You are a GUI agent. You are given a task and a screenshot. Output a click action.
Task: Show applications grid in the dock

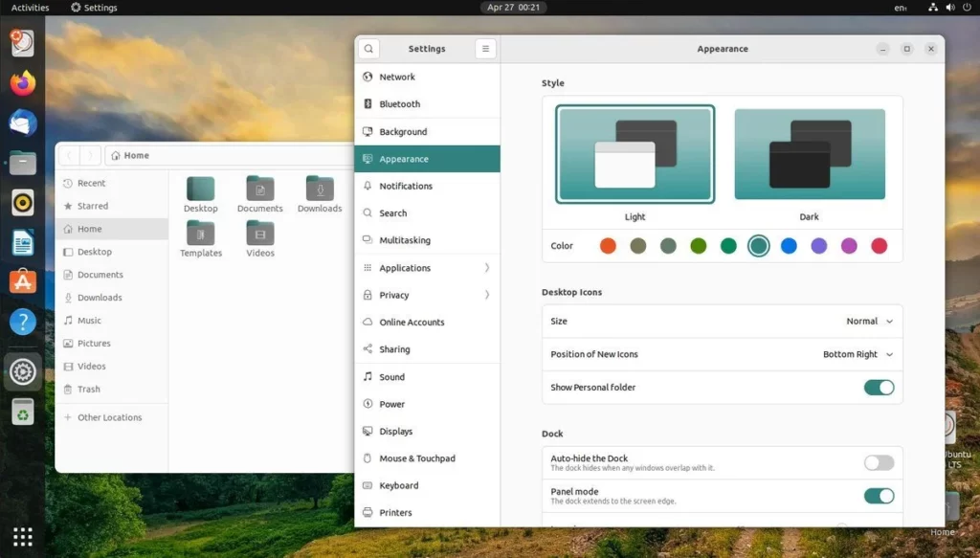[x=23, y=536]
